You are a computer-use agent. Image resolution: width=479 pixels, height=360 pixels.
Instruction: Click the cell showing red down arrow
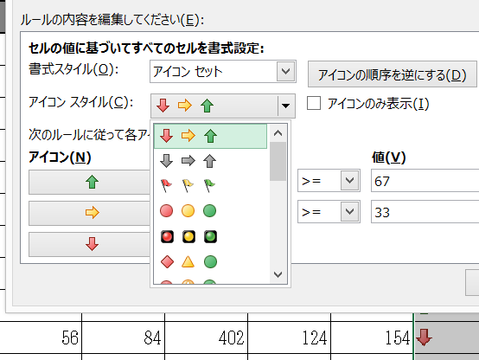pyautogui.click(x=447, y=338)
